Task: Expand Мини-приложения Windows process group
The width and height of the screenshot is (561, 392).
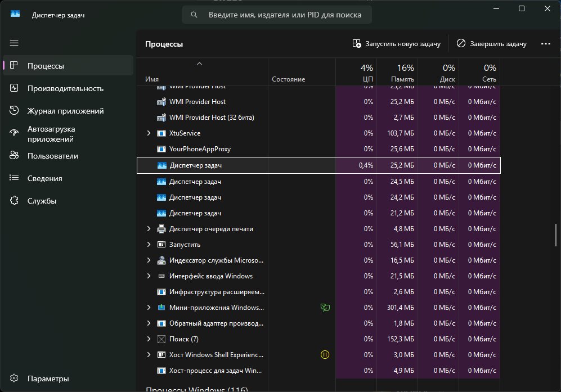Action: (x=149, y=308)
